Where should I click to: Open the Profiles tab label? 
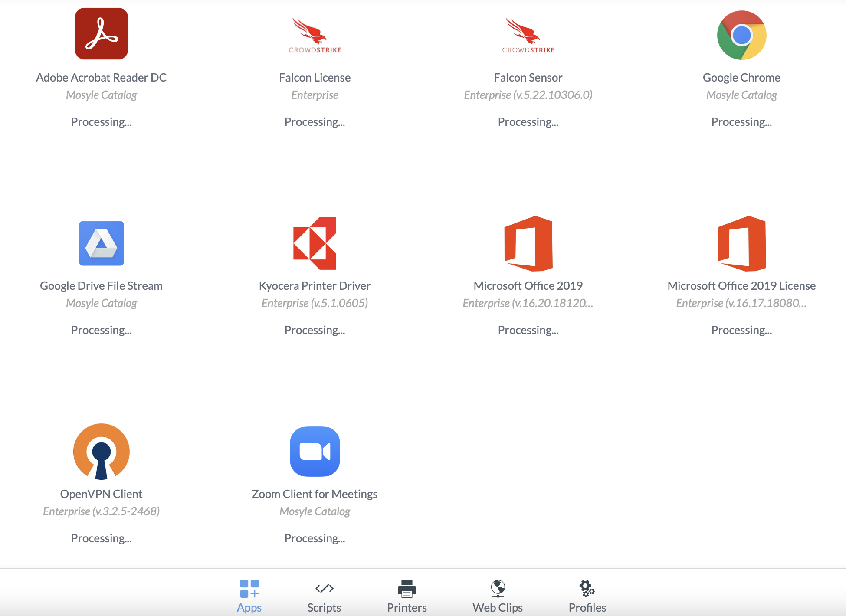pos(587,608)
